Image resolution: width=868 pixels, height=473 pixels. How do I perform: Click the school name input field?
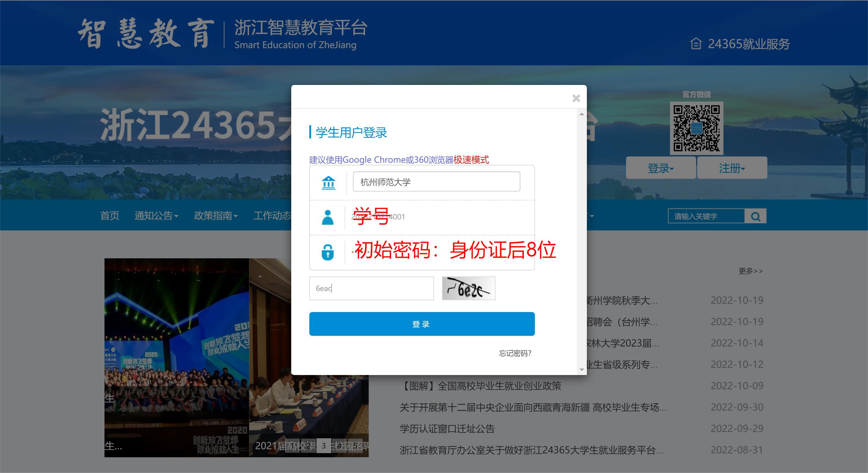click(x=436, y=182)
